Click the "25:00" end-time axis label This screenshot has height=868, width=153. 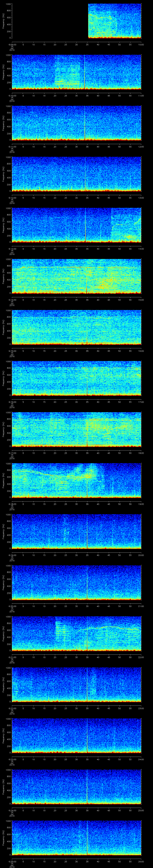click(141, 810)
